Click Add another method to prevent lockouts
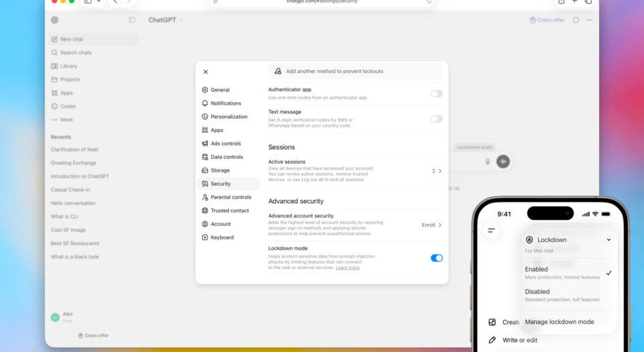 pos(356,71)
